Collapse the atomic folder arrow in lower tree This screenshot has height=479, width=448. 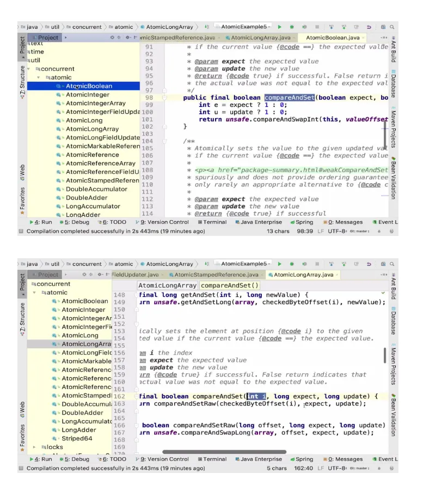tap(34, 293)
